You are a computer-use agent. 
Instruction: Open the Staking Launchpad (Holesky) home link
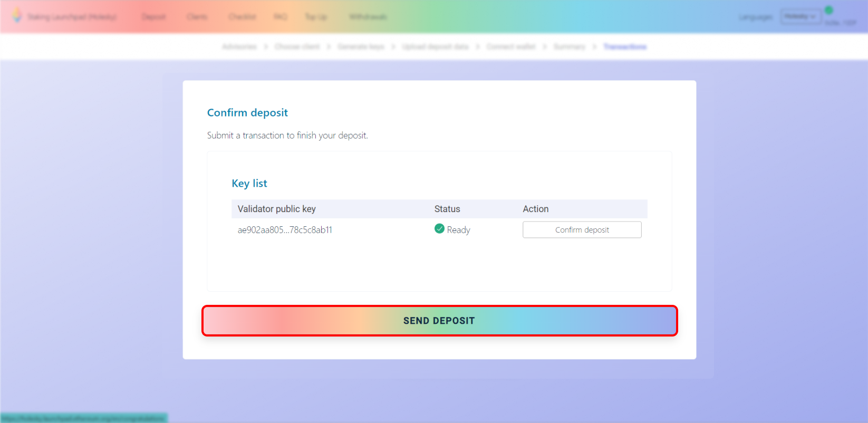click(72, 17)
